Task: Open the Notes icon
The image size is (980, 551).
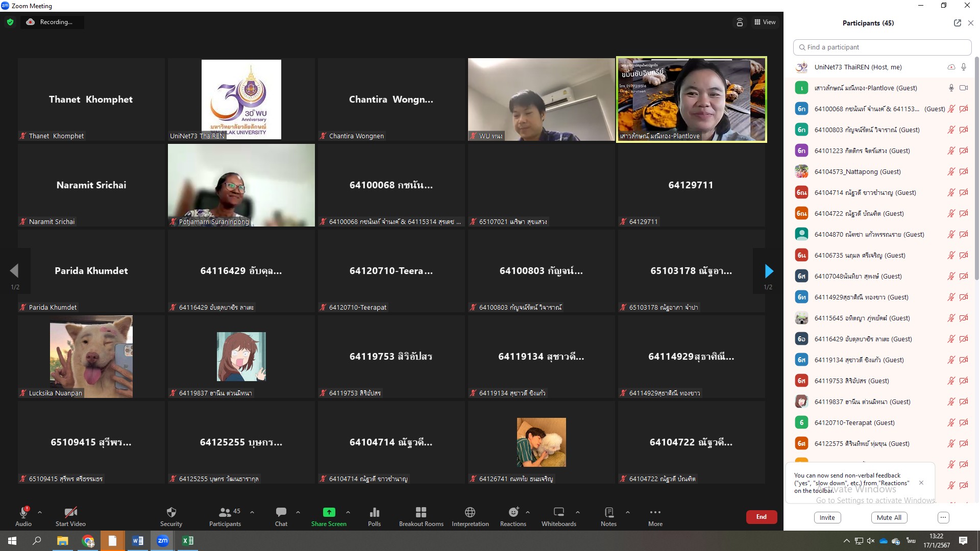Action: point(608,512)
